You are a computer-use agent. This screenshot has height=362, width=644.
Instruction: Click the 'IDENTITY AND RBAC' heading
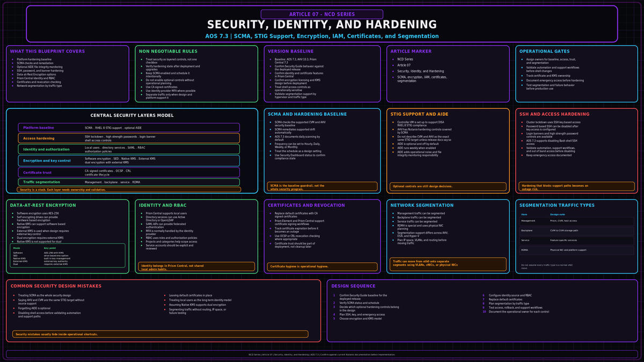[x=163, y=205]
